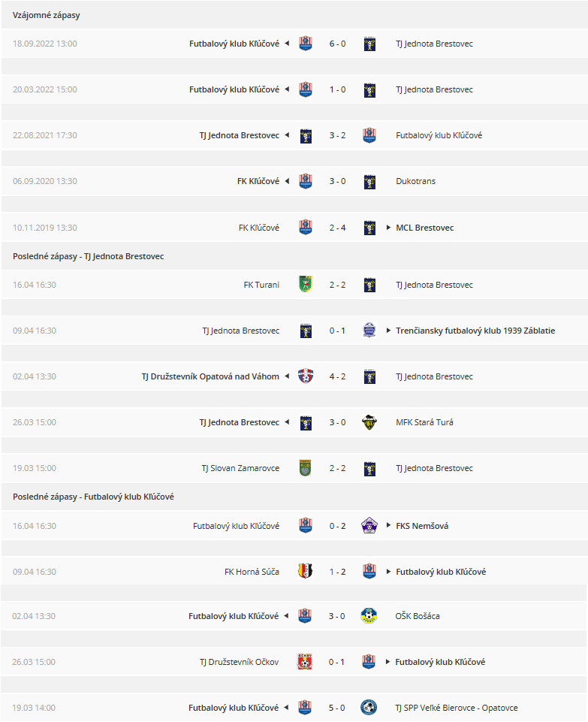Click FK Horná Súča team crest
The image size is (588, 722).
point(306,572)
